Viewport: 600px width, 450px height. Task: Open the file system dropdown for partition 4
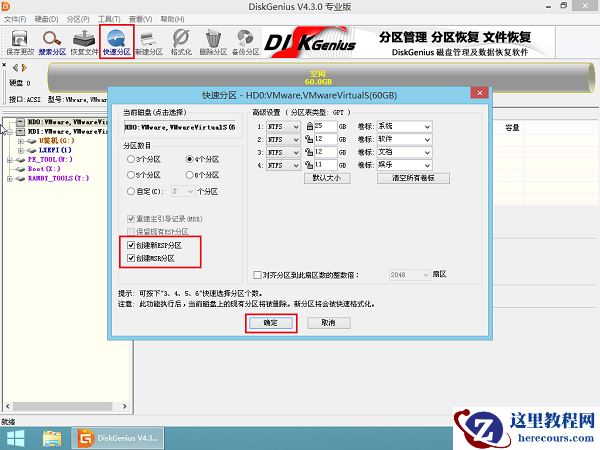click(283, 165)
